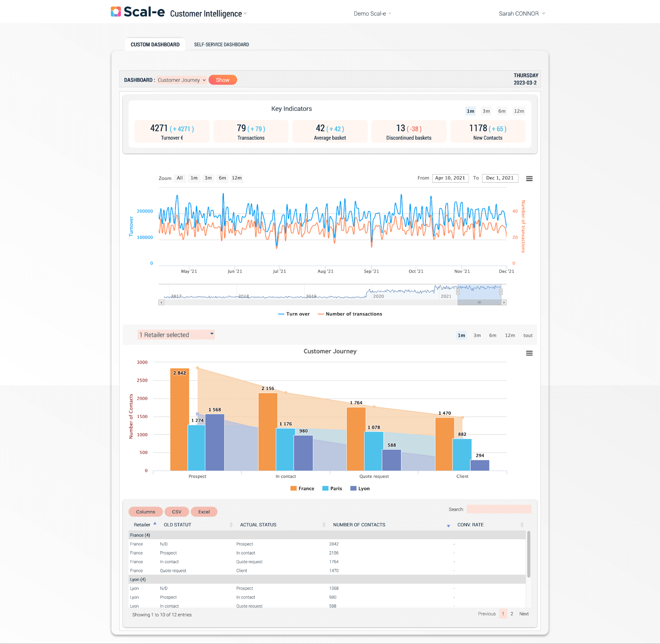Toggle Turn over series in legend
The width and height of the screenshot is (660, 644).
point(294,314)
